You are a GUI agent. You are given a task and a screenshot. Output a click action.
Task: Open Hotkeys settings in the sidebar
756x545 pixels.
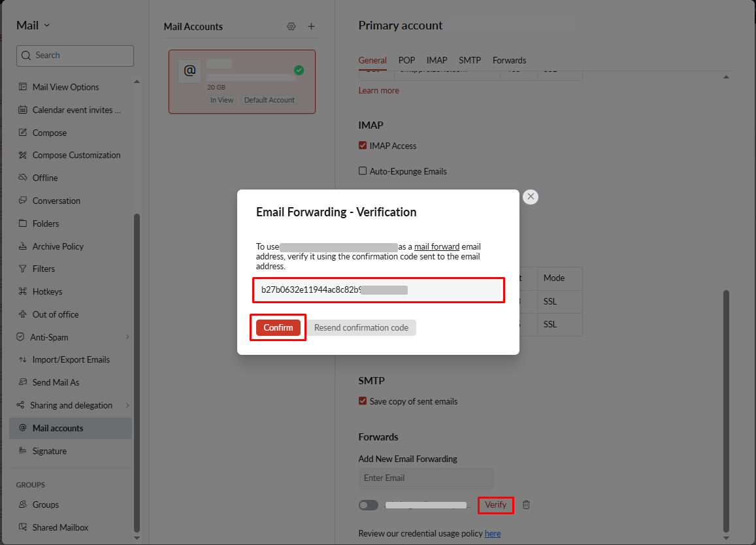coord(47,291)
